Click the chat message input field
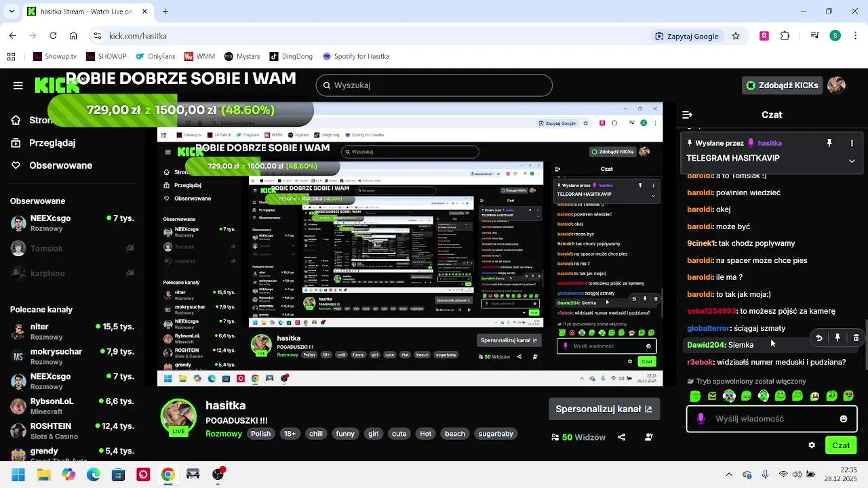 [x=772, y=419]
